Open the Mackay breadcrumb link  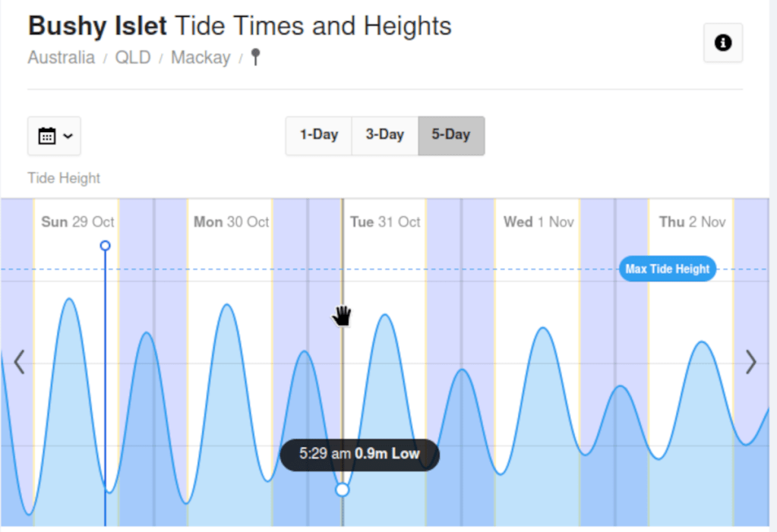(201, 58)
